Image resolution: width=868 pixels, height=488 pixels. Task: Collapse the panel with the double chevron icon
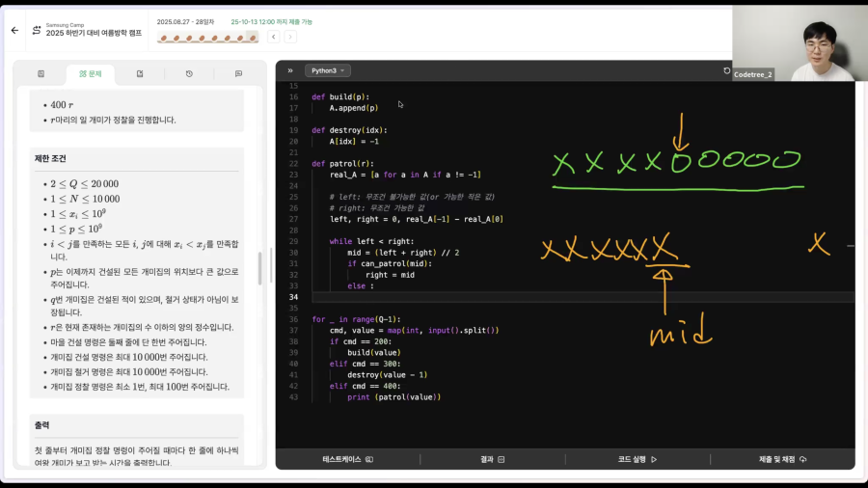290,70
